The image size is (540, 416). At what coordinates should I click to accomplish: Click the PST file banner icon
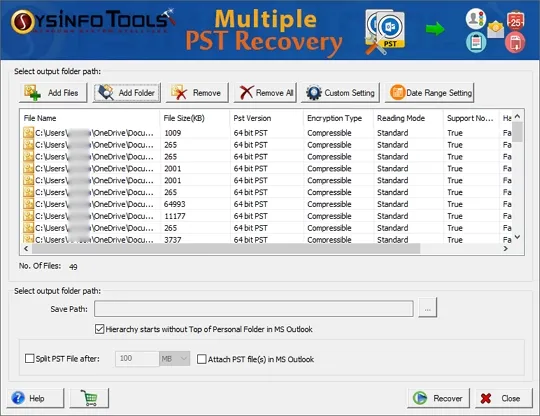pos(385,32)
